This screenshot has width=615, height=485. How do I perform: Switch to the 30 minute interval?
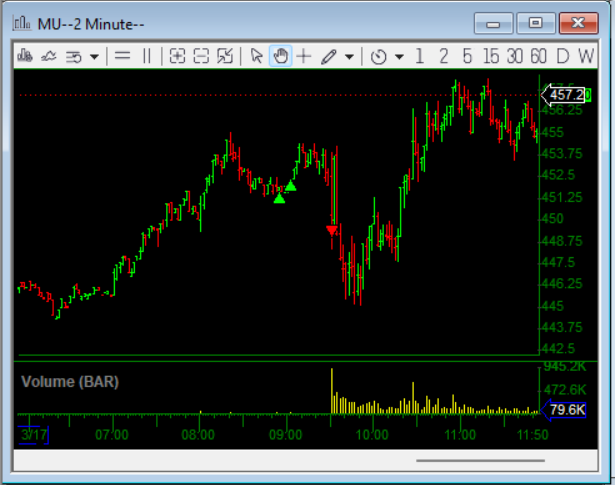(515, 56)
